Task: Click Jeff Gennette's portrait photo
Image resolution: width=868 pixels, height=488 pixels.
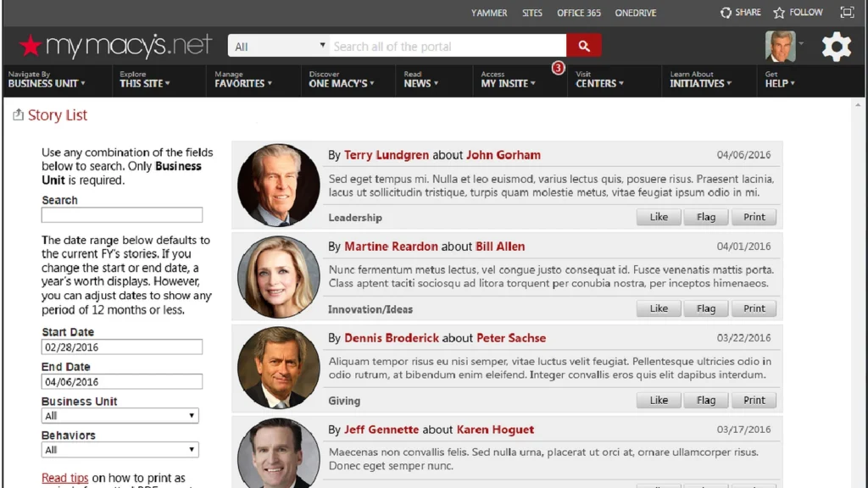Action: (x=278, y=453)
